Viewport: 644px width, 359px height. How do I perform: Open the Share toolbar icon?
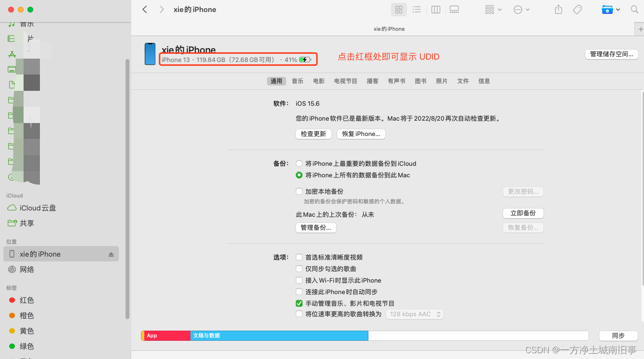point(558,10)
